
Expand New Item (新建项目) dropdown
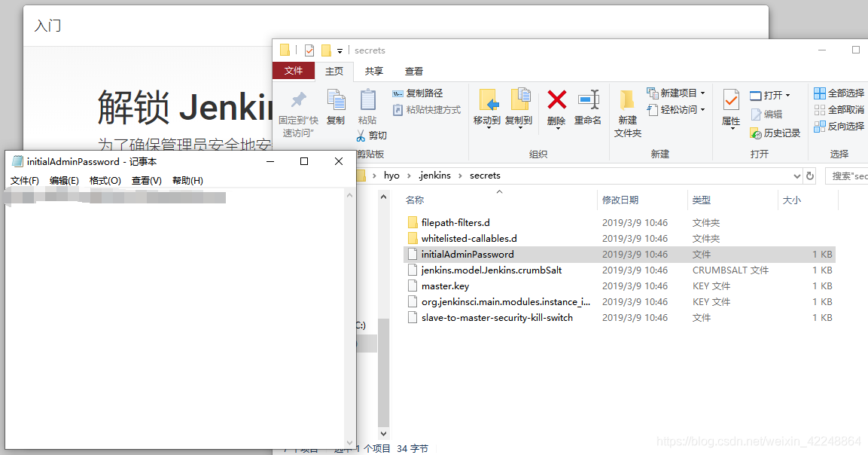(703, 93)
